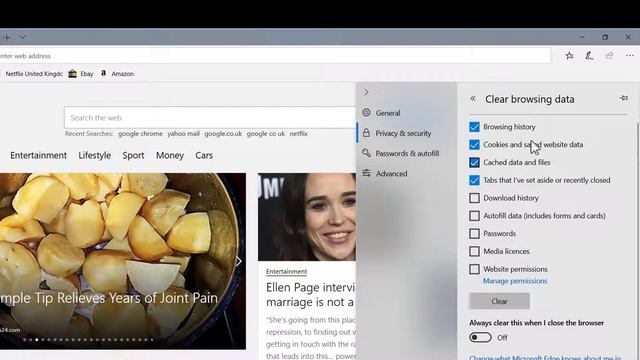This screenshot has width=640, height=360.
Task: Open the Favorites star icon
Action: click(569, 56)
